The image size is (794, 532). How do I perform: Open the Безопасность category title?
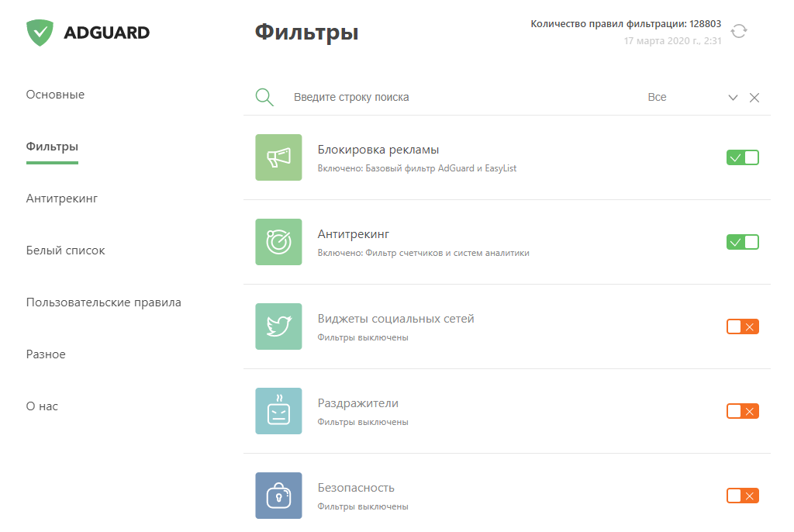(356, 488)
